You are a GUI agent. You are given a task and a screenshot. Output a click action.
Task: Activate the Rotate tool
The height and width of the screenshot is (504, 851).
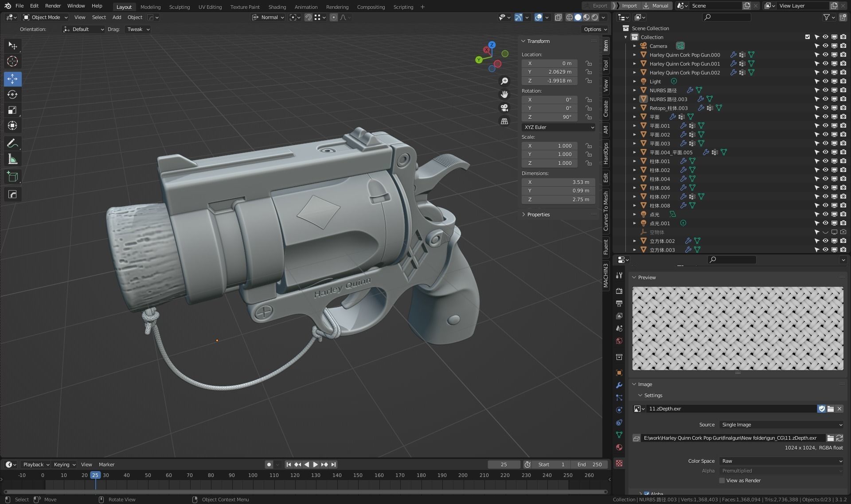(12, 94)
